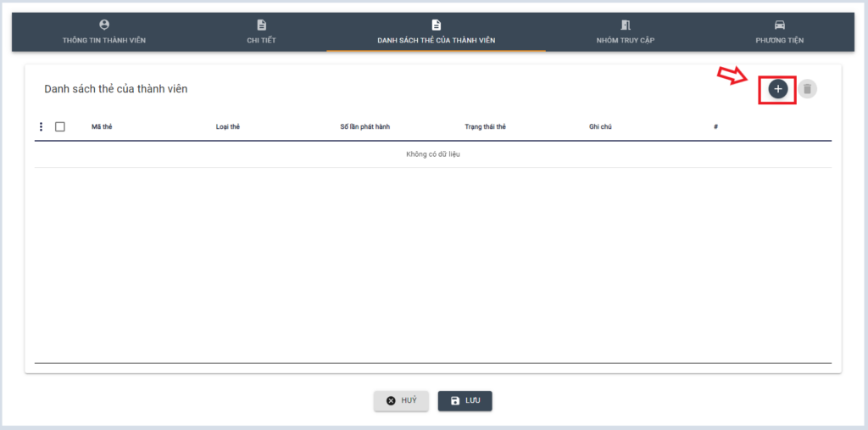
Task: Open the three-dot table options menu
Action: point(41,127)
